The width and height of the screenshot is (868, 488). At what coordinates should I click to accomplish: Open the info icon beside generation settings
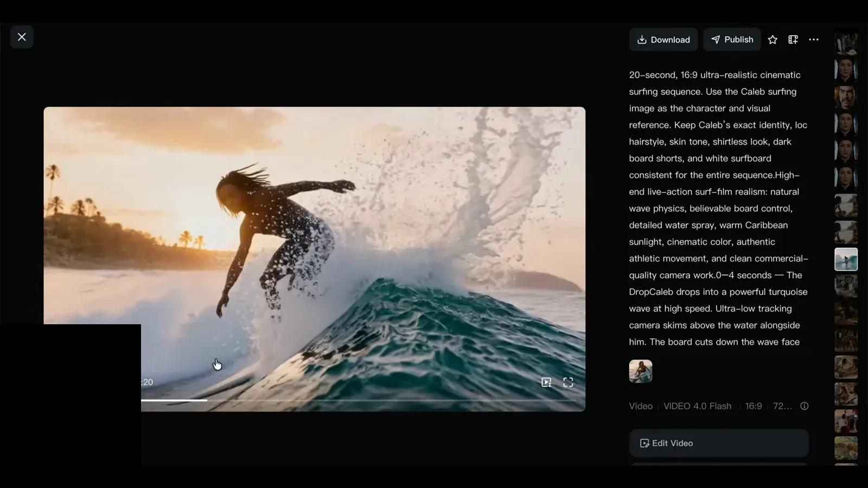tap(805, 406)
